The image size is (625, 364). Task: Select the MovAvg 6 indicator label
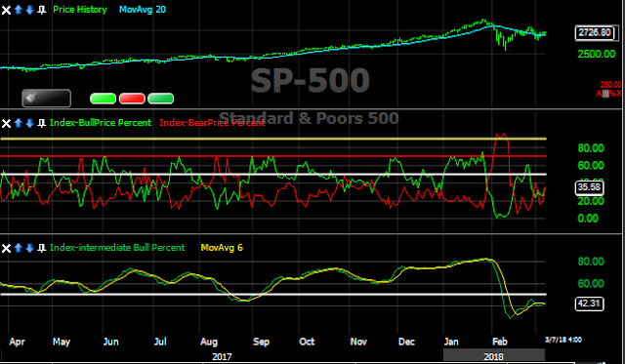point(222,248)
